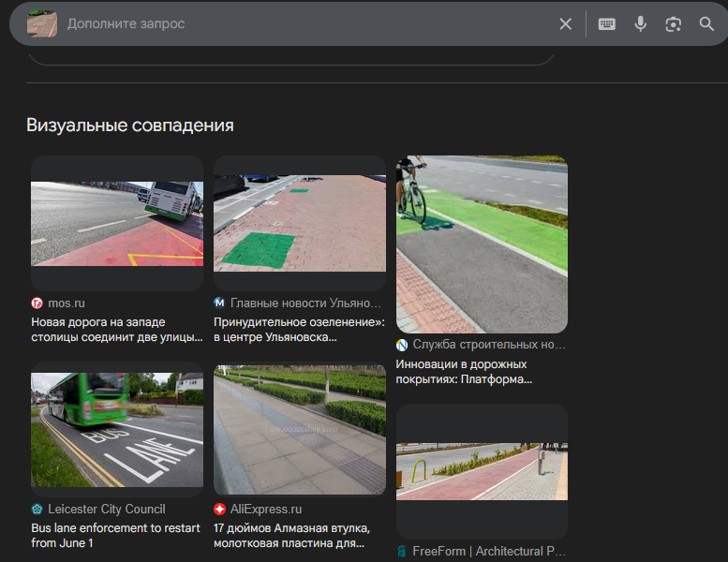Viewport: 728px width, 562px height.
Task: Open 'Новая дорога на западе столицы' result
Action: [117, 330]
